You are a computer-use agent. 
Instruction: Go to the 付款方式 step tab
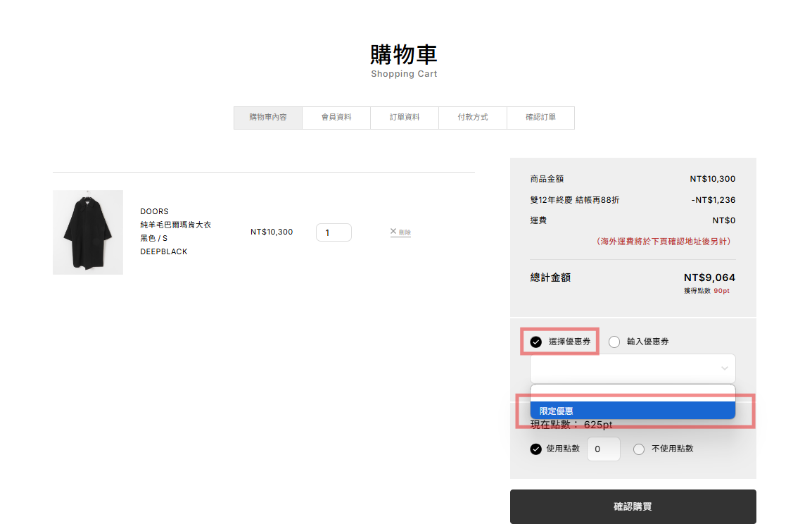(473, 118)
